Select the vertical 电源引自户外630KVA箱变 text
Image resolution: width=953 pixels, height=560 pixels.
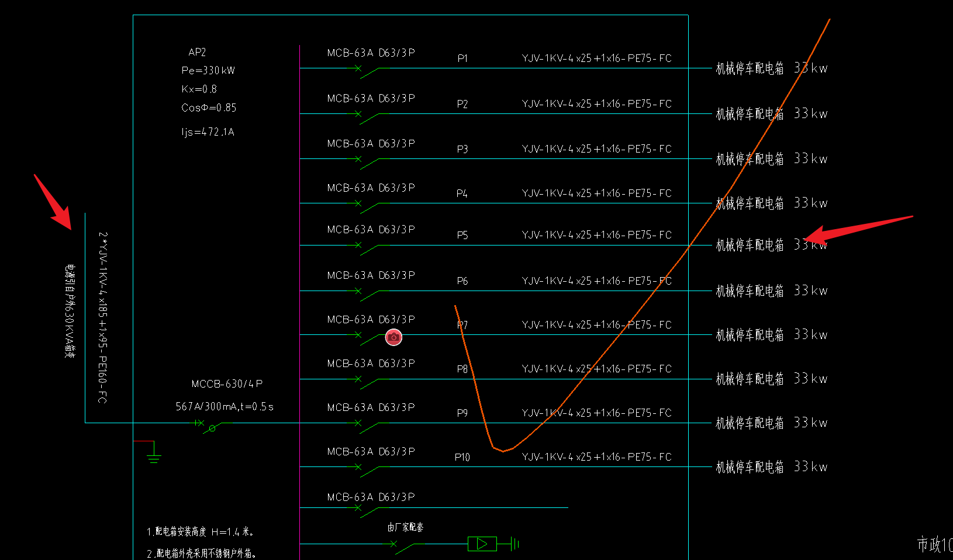(x=70, y=311)
